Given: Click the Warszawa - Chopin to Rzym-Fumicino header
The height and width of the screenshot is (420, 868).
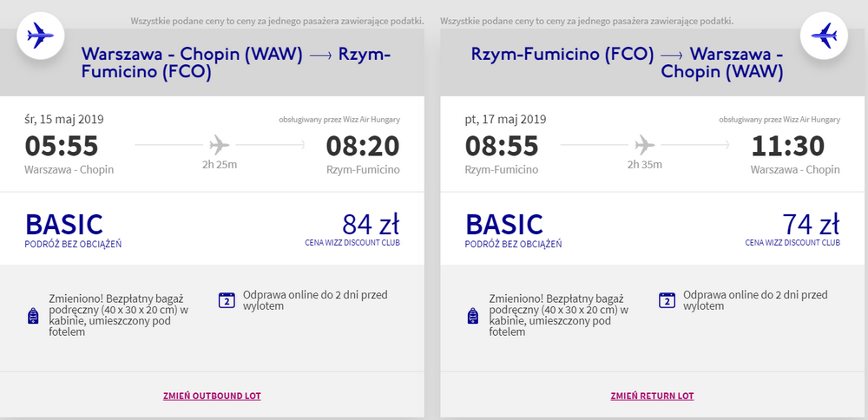Looking at the screenshot, I should (236, 63).
